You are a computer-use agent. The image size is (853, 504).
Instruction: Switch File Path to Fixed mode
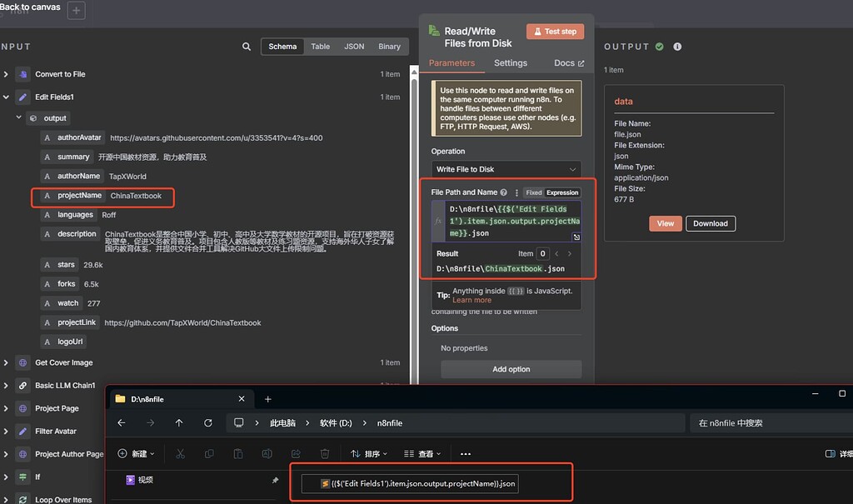pyautogui.click(x=534, y=192)
